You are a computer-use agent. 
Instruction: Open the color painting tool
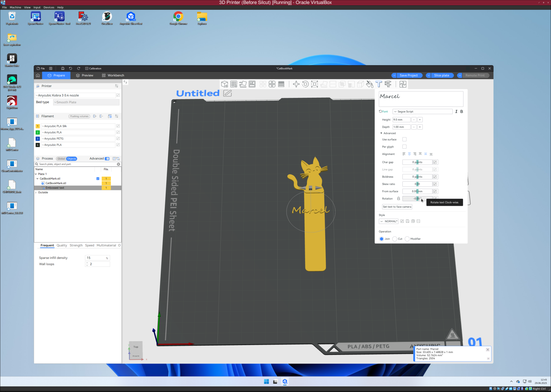pos(370,84)
